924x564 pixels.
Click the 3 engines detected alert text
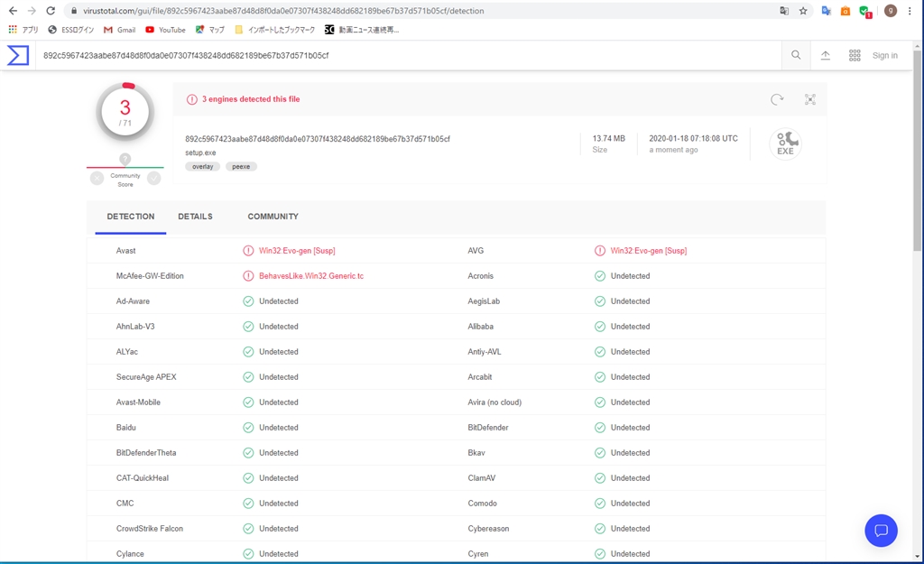(251, 99)
